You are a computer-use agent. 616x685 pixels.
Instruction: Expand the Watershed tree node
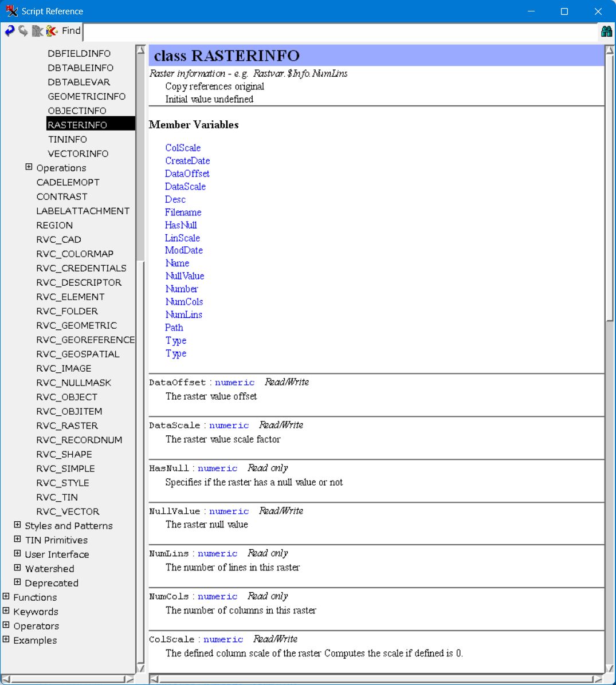17,568
